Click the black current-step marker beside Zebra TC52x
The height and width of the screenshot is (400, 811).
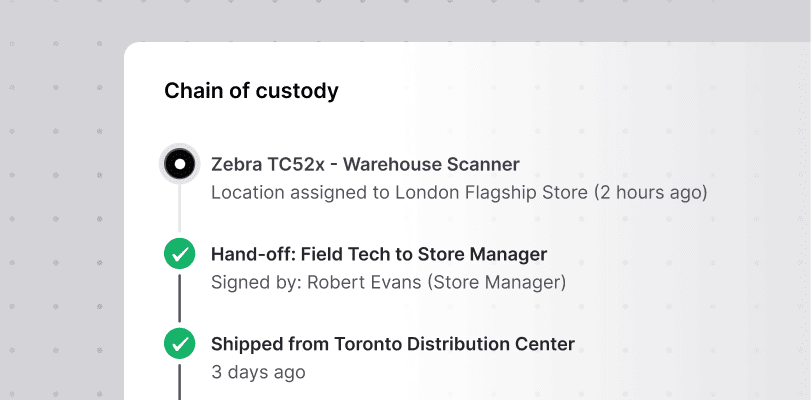pyautogui.click(x=179, y=163)
